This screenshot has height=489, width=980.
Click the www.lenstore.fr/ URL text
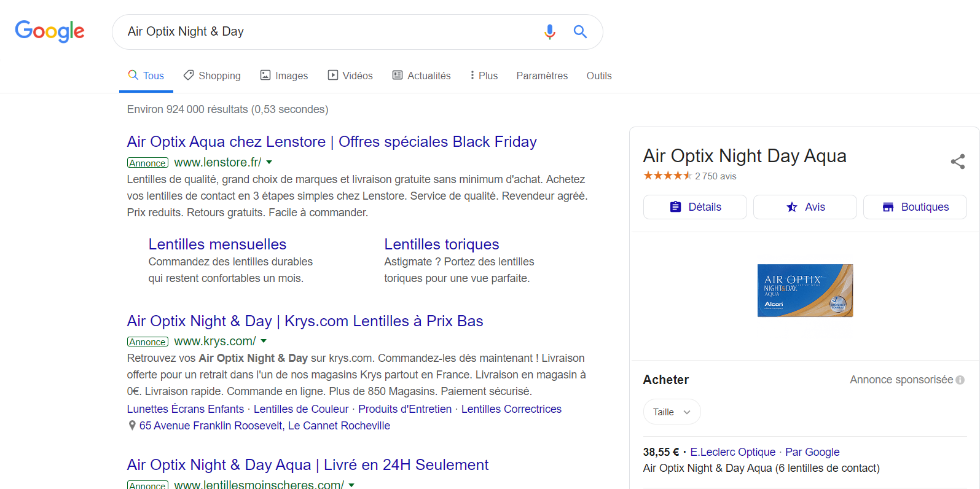pyautogui.click(x=218, y=162)
